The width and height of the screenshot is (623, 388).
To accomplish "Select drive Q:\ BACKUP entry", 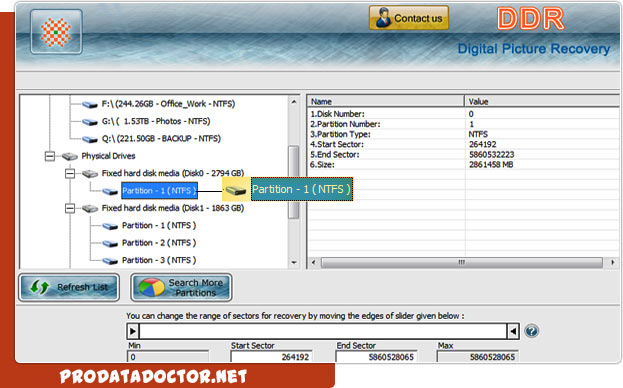I will pyautogui.click(x=161, y=139).
